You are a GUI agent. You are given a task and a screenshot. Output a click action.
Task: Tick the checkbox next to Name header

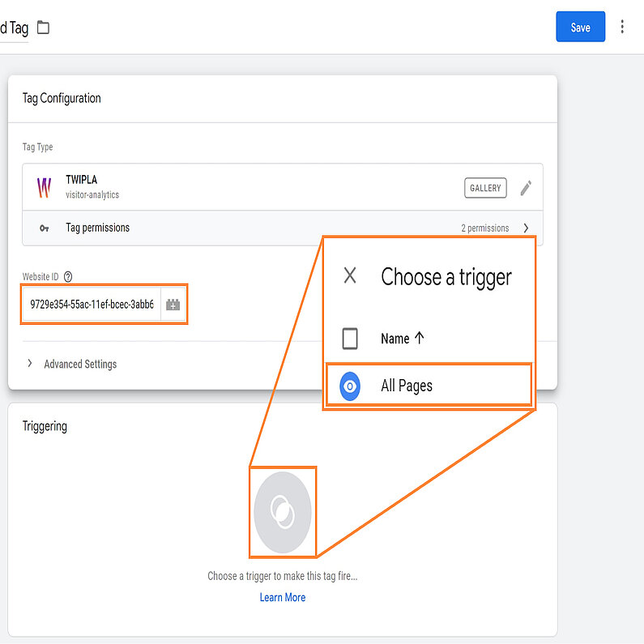click(350, 339)
